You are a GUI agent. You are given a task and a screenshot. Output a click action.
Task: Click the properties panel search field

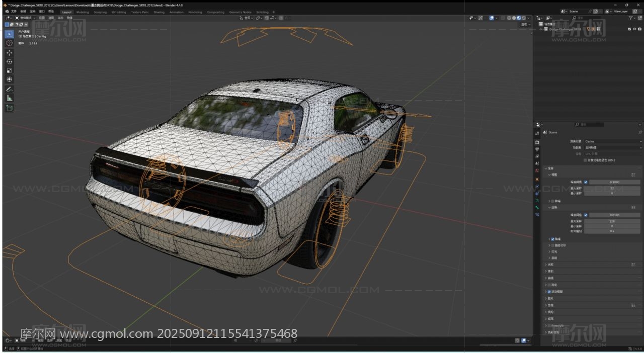pos(589,124)
